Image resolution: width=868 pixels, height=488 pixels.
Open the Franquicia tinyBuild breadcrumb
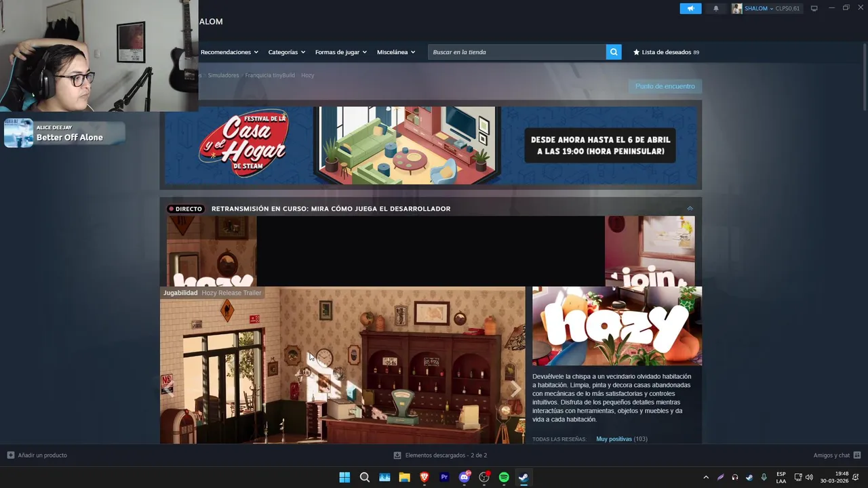270,75
